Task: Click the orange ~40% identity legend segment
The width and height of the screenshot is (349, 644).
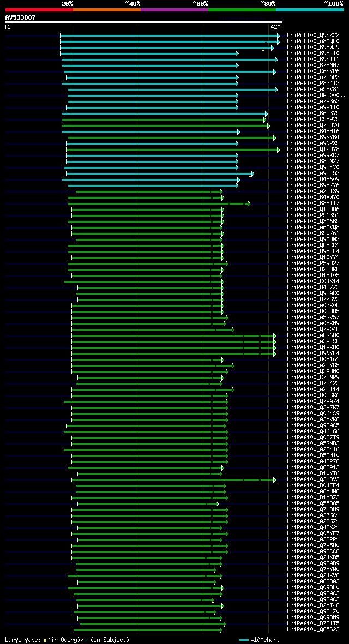Action: 107,9
